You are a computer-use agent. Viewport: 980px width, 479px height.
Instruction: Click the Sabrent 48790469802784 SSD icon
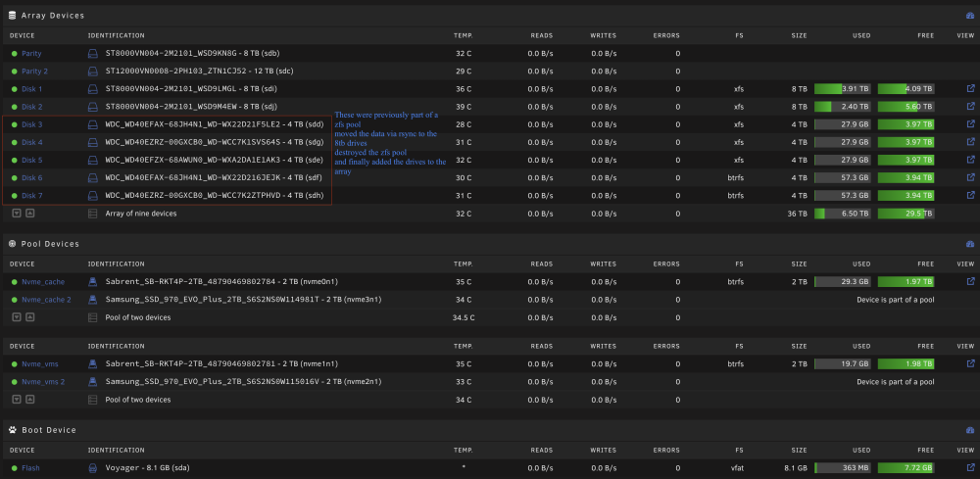click(92, 282)
